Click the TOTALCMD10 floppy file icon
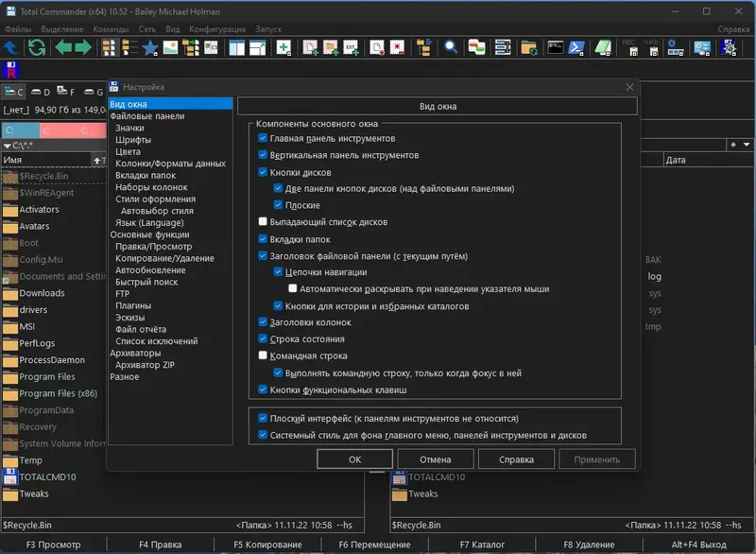The image size is (756, 554). (x=10, y=477)
